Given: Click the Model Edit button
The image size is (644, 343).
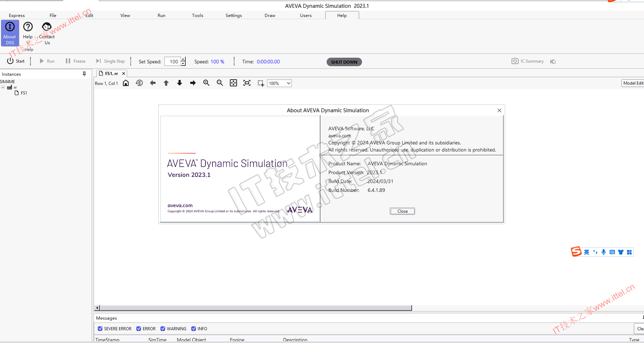Looking at the screenshot, I should click(633, 83).
